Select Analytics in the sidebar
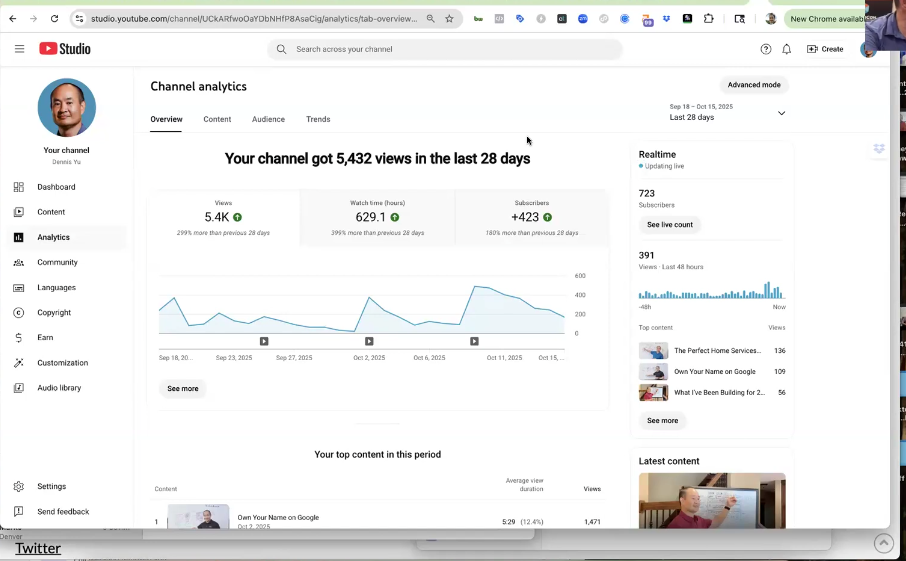906x561 pixels. pyautogui.click(x=66, y=237)
